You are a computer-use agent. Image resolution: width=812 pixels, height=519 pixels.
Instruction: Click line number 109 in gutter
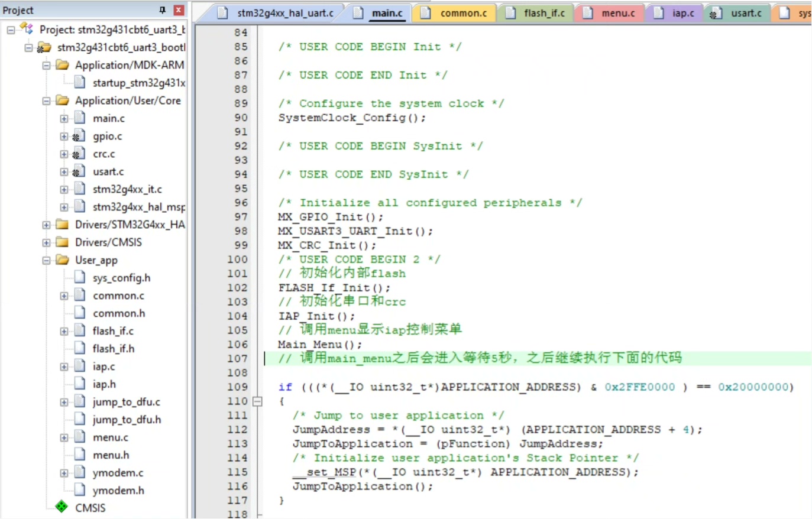[238, 387]
